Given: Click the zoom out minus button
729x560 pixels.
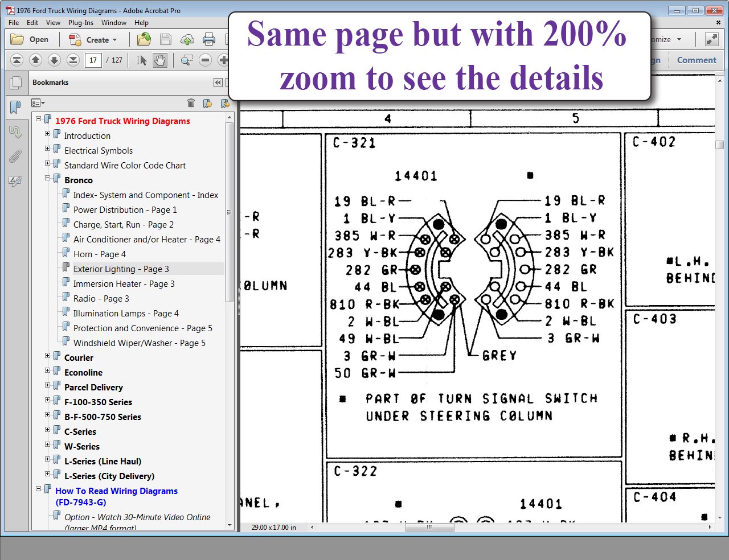Looking at the screenshot, I should pyautogui.click(x=206, y=60).
